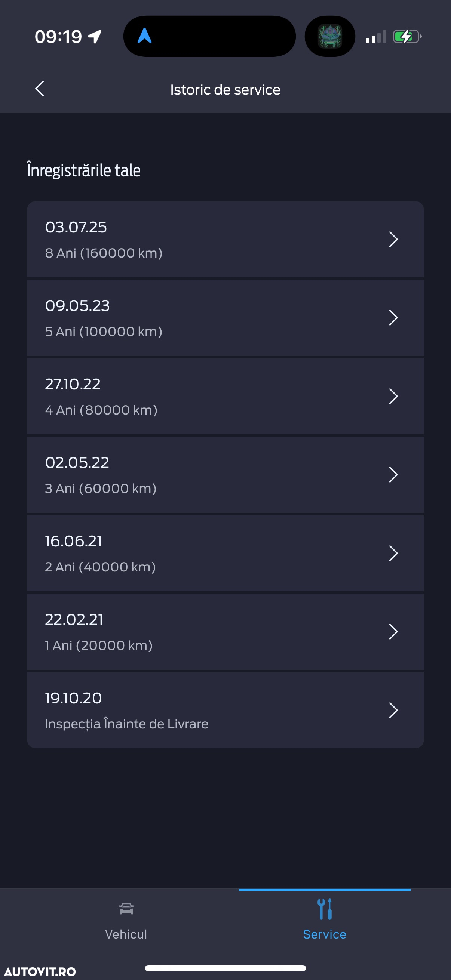Tap the home indicator bar
This screenshot has height=980, width=451.
pyautogui.click(x=225, y=968)
